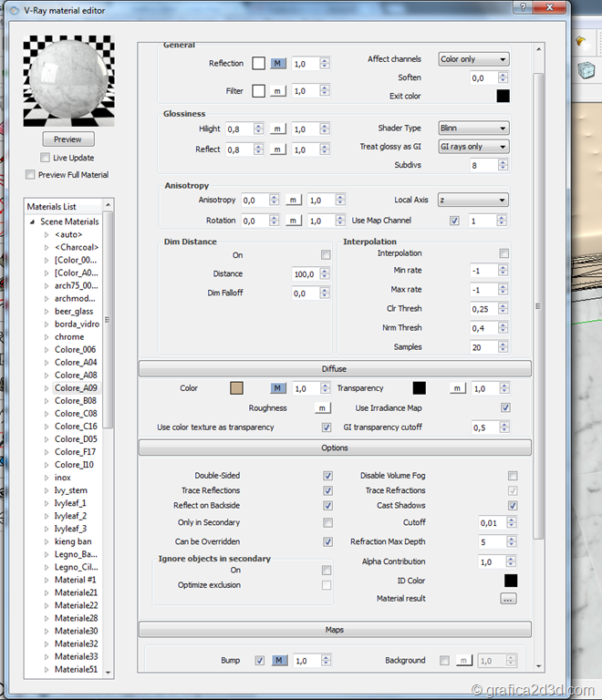Click the Roughness map 'm' button

[x=322, y=408]
